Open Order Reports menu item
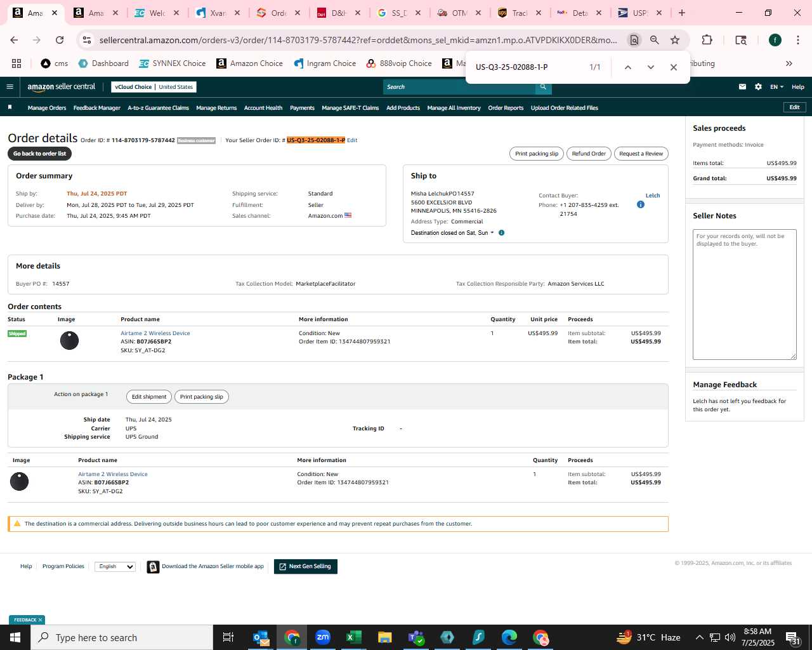Image resolution: width=812 pixels, height=650 pixels. click(x=506, y=108)
